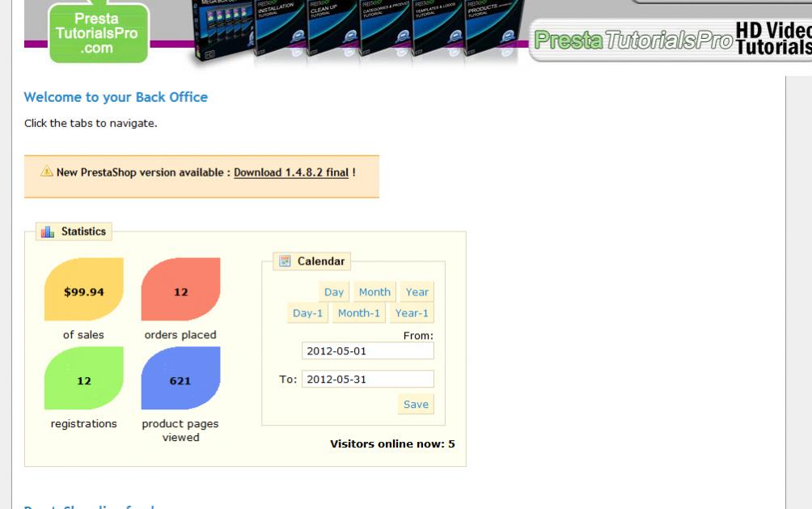Click the PrestaTutorialsPro.com green logo

99,33
